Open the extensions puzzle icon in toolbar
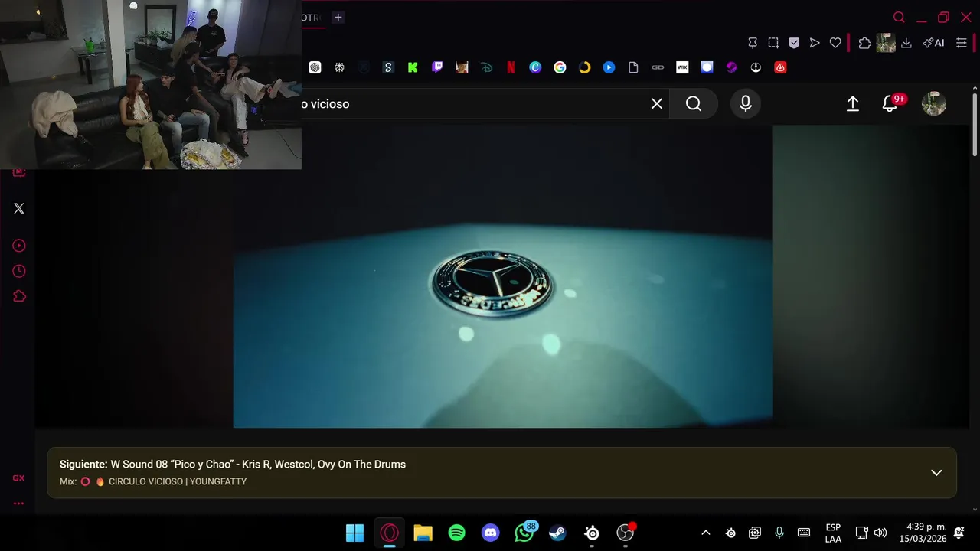The height and width of the screenshot is (551, 980). point(864,43)
